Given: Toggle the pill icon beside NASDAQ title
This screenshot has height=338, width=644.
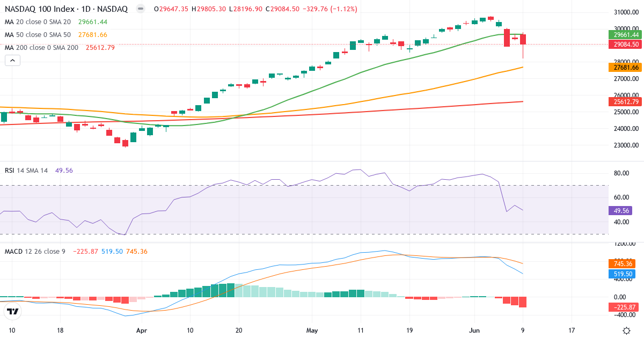Looking at the screenshot, I should pos(141,9).
